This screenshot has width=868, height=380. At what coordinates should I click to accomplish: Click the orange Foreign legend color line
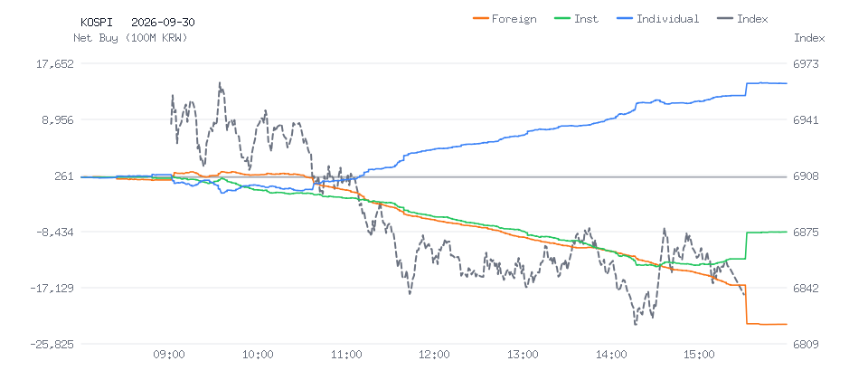pyautogui.click(x=482, y=19)
